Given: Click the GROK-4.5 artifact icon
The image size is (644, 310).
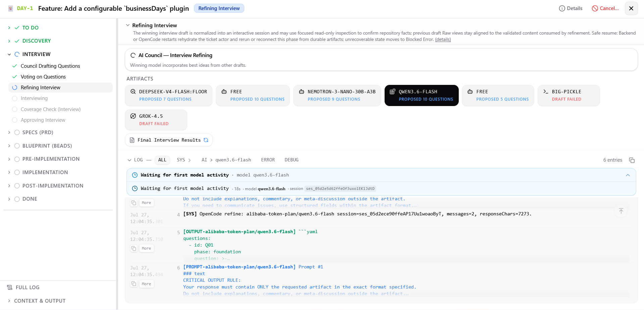Looking at the screenshot, I should point(133,116).
